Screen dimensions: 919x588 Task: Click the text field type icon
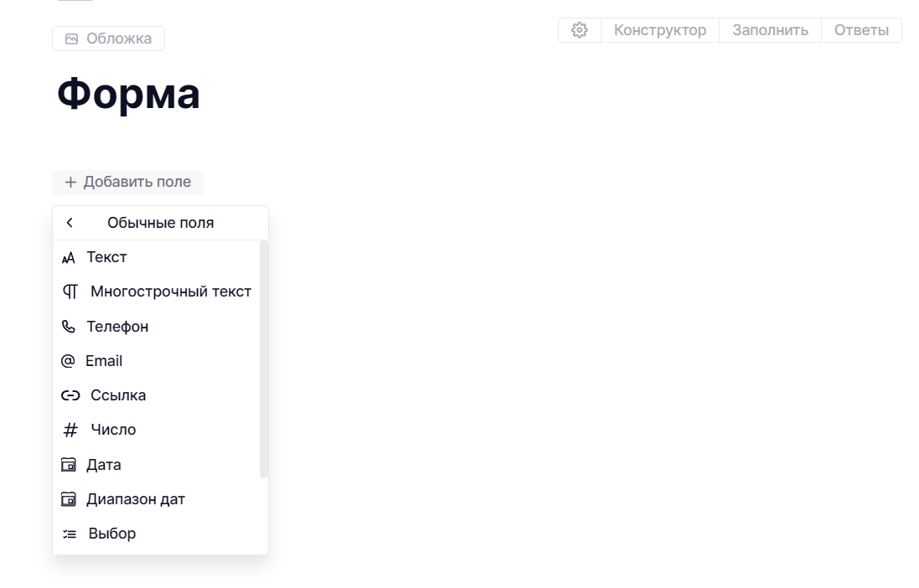point(69,258)
